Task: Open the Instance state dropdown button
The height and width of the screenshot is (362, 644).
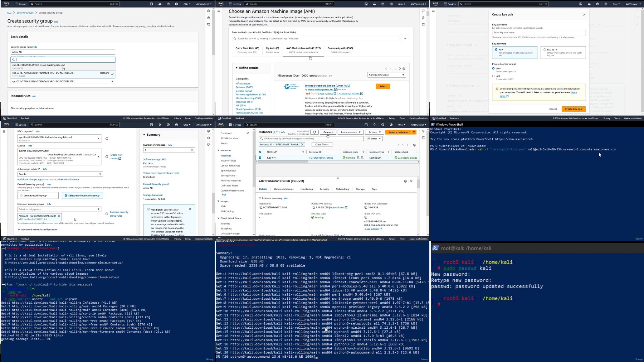Action: (x=351, y=132)
